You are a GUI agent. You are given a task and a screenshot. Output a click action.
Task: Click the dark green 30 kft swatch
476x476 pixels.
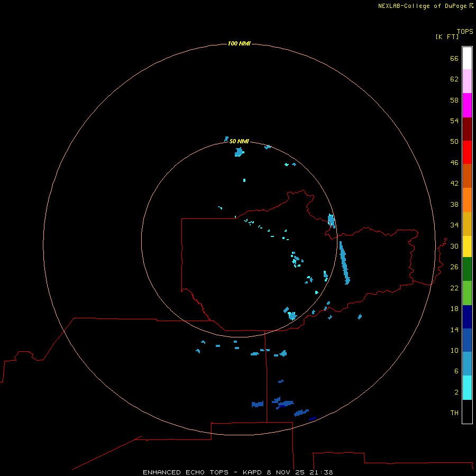tap(467, 269)
